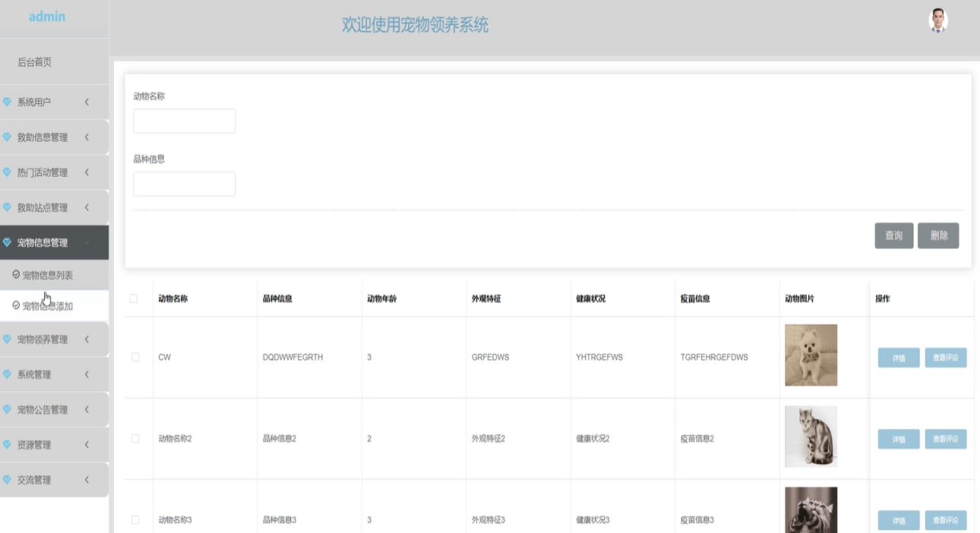Expand the 宠物公告管理 chevron

87,409
